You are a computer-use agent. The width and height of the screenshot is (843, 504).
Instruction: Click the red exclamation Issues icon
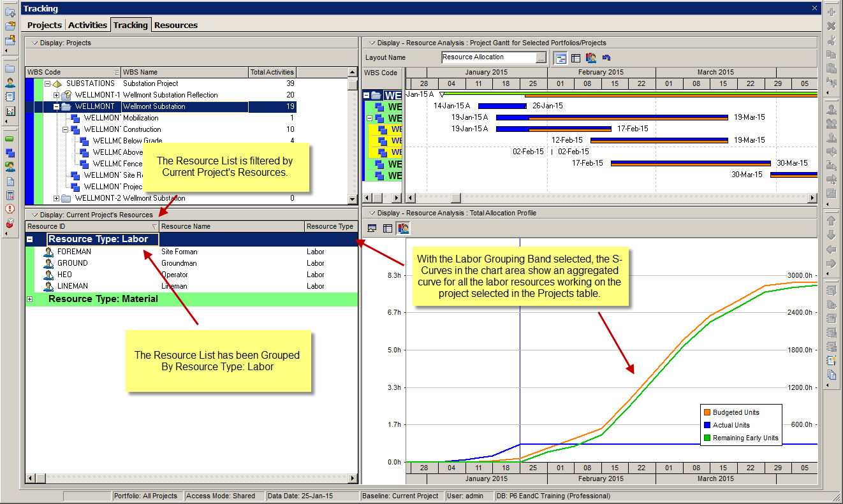pyautogui.click(x=10, y=209)
